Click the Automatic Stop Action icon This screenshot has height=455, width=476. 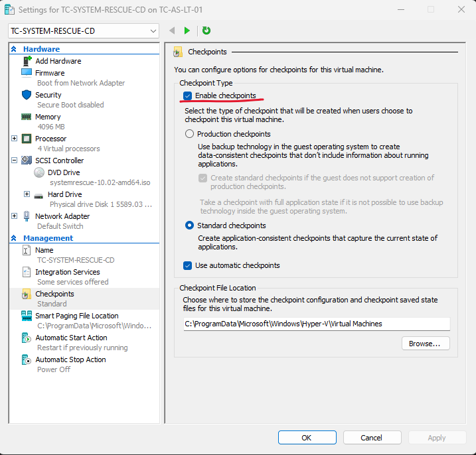tap(27, 359)
